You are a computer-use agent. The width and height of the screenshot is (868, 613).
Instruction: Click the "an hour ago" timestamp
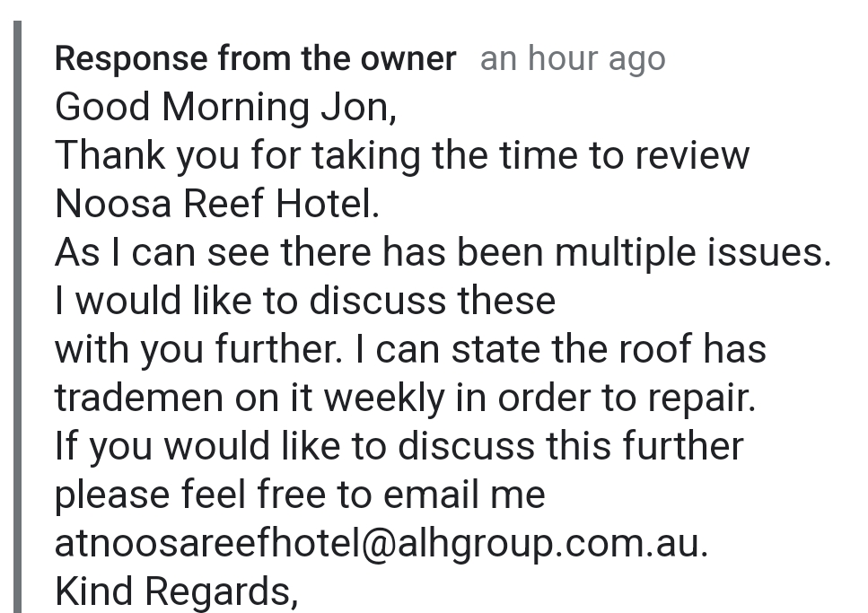click(x=573, y=59)
